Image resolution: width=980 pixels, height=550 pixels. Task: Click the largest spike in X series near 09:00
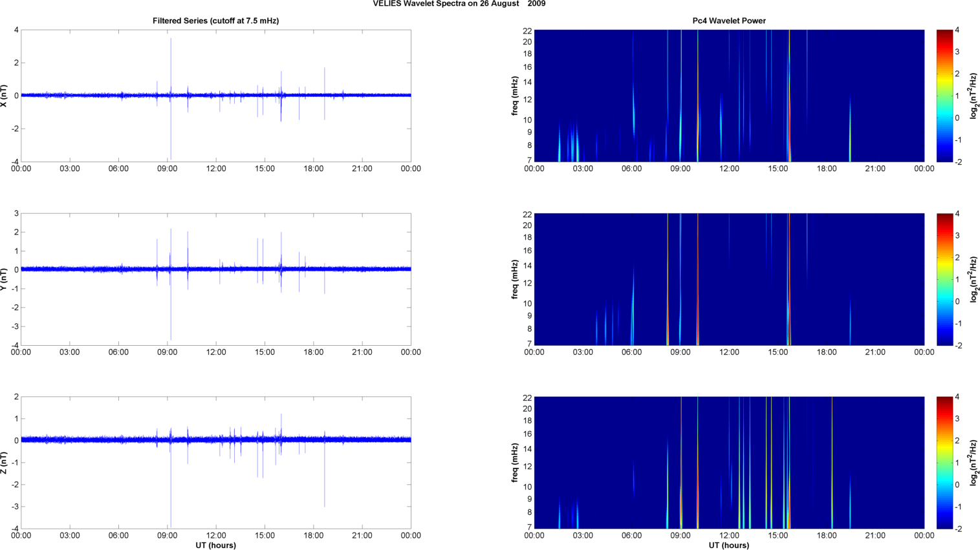tap(171, 65)
